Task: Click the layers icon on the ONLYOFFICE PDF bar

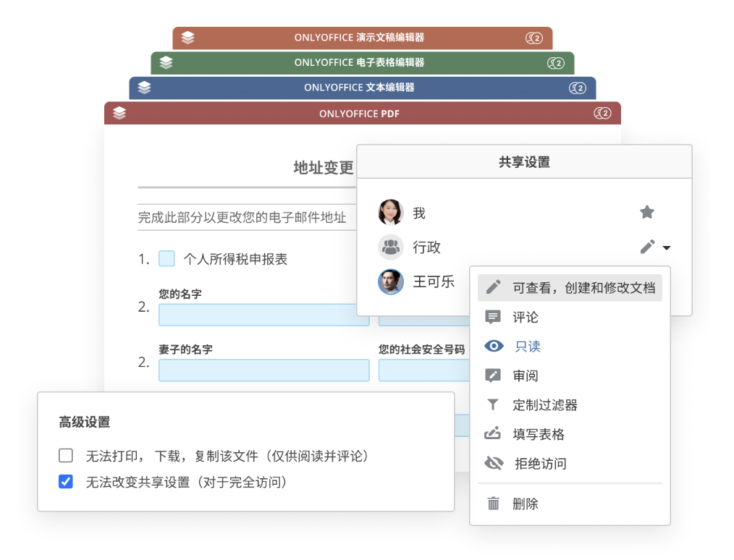Action: [119, 113]
